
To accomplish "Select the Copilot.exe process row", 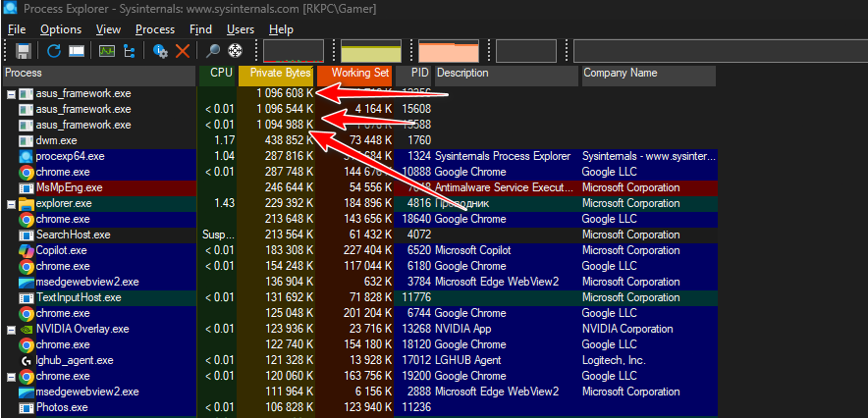I will click(359, 250).
